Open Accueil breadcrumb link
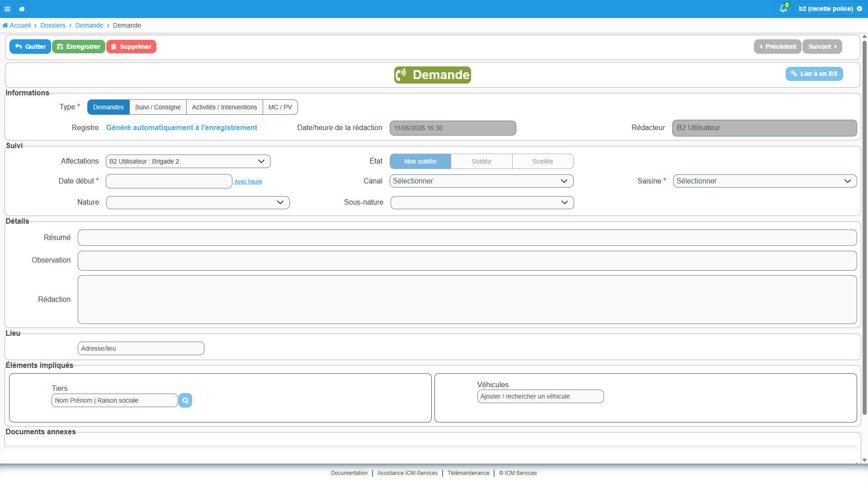868x488 pixels. (17, 25)
